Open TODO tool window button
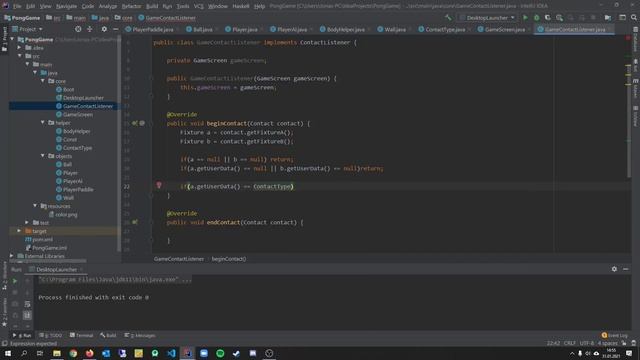 (x=51, y=335)
